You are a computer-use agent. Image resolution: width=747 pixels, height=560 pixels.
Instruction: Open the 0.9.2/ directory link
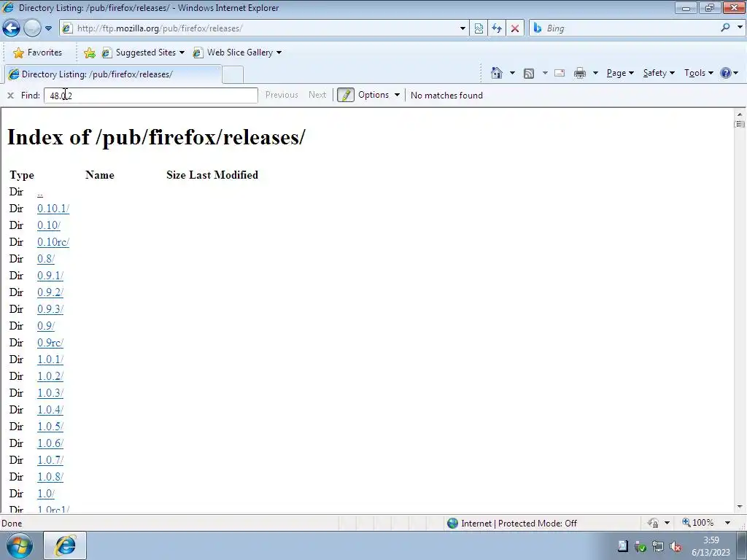(x=50, y=292)
